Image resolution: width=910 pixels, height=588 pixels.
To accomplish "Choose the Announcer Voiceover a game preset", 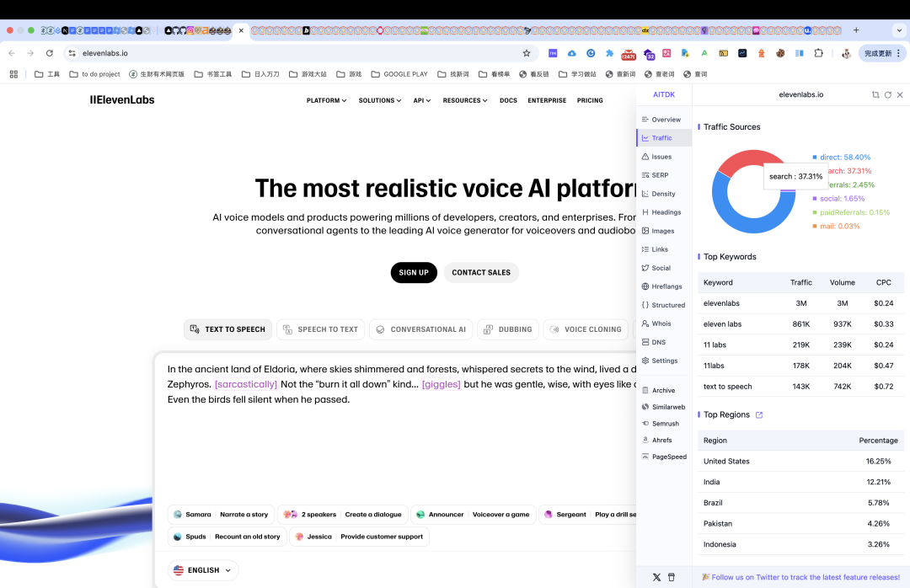I will (x=473, y=515).
